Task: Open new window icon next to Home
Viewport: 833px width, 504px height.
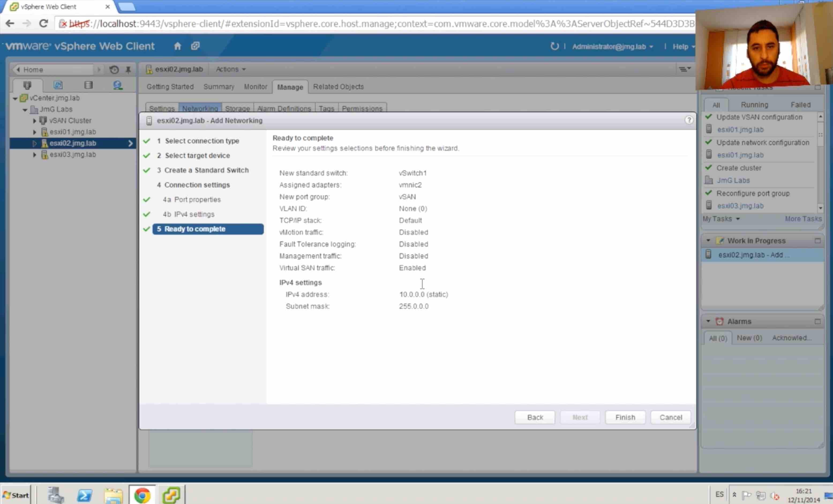Action: click(x=196, y=46)
